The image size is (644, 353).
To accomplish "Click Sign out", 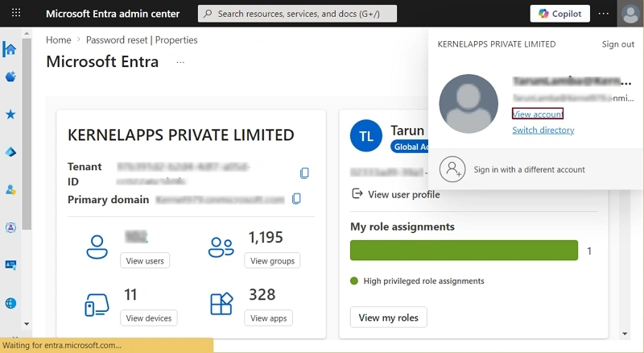I will click(x=617, y=44).
